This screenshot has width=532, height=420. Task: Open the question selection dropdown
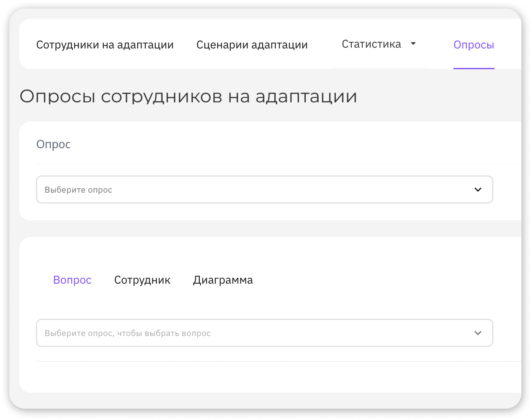click(x=265, y=333)
